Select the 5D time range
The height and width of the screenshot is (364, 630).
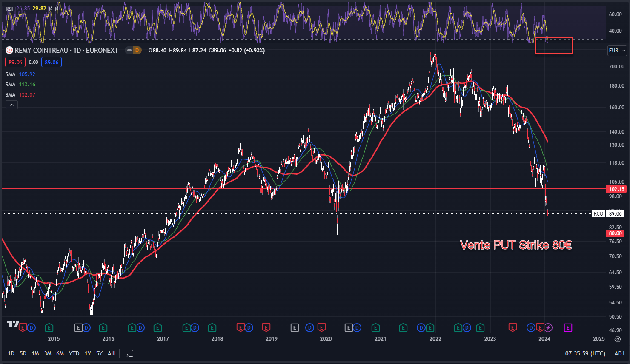23,353
